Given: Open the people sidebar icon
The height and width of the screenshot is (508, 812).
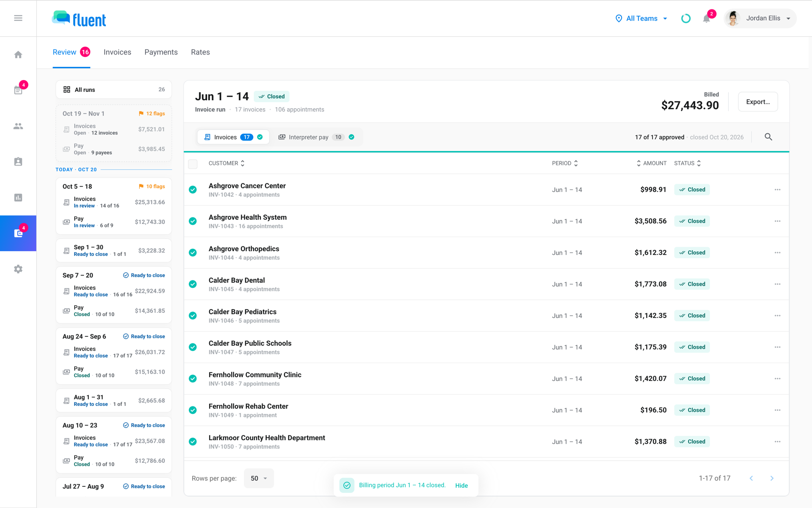Looking at the screenshot, I should 18,126.
